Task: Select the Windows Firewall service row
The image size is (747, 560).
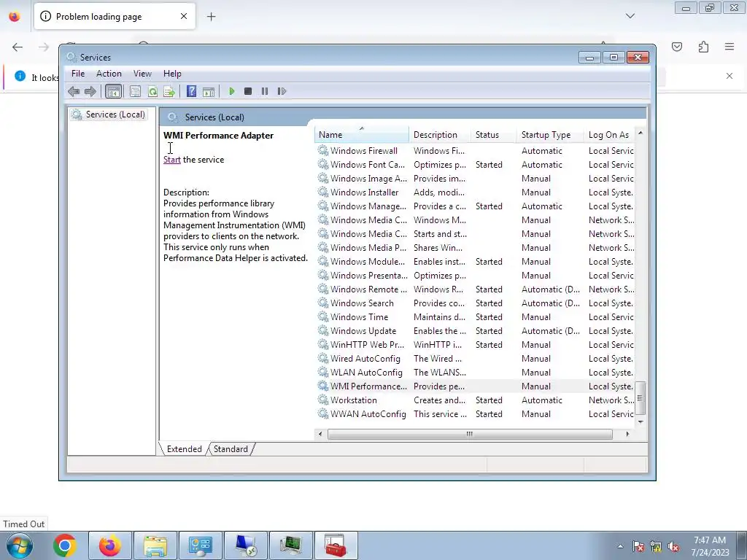Action: click(475, 151)
